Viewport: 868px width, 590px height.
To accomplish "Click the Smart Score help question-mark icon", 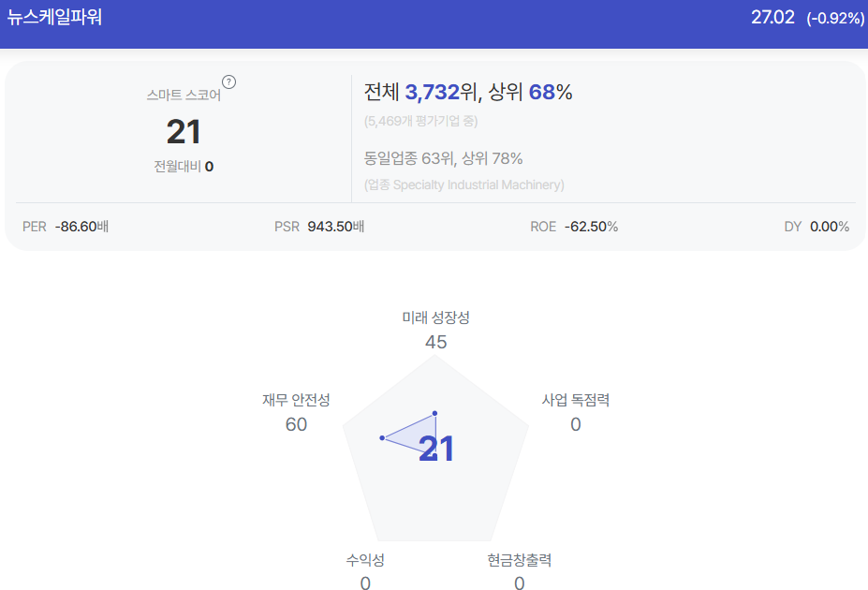I will click(228, 81).
